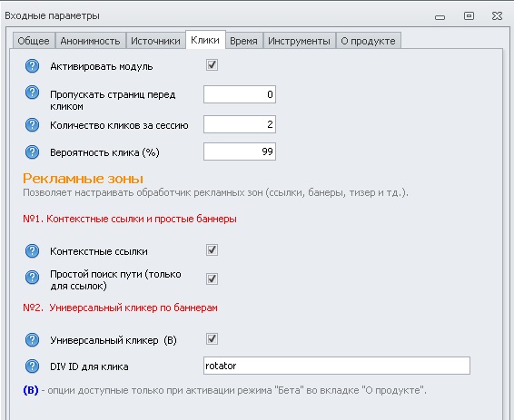This screenshot has width=514, height=420.
Task: Open help icon for Вероятность клика (%)
Action: [32, 151]
